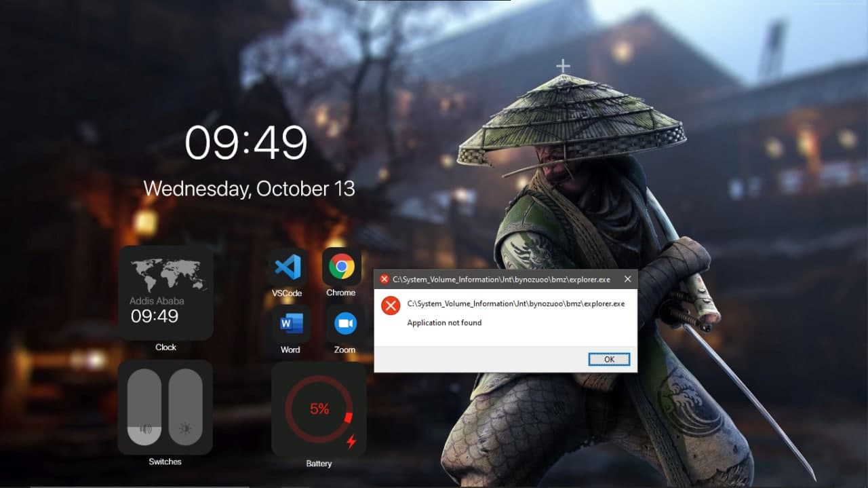Confirm the error dialog with OK
The image size is (868, 488).
point(609,359)
